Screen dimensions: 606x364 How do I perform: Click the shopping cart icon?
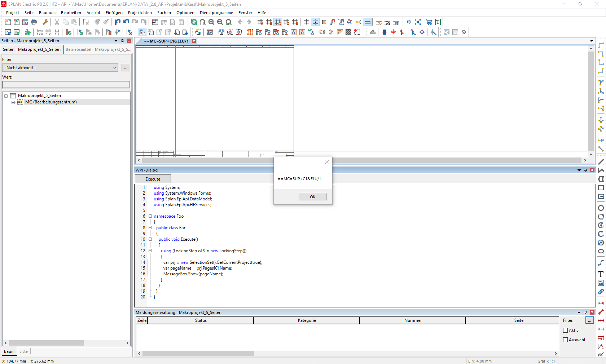point(429,22)
